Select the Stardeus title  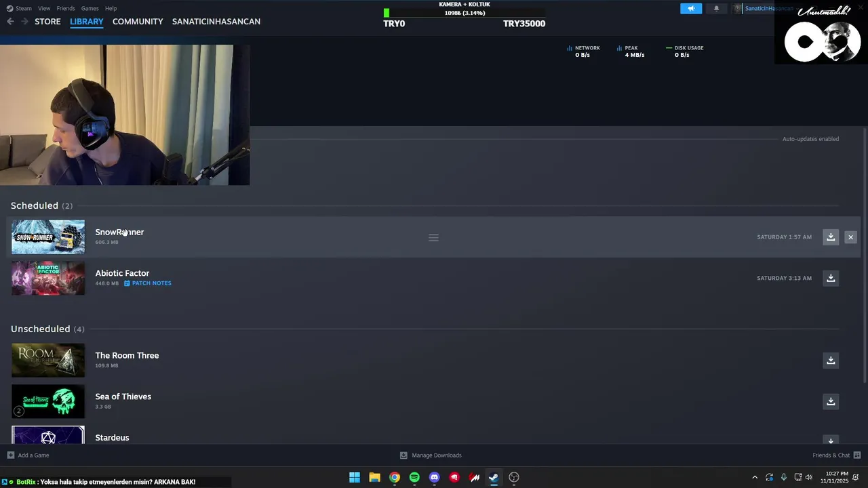(112, 438)
